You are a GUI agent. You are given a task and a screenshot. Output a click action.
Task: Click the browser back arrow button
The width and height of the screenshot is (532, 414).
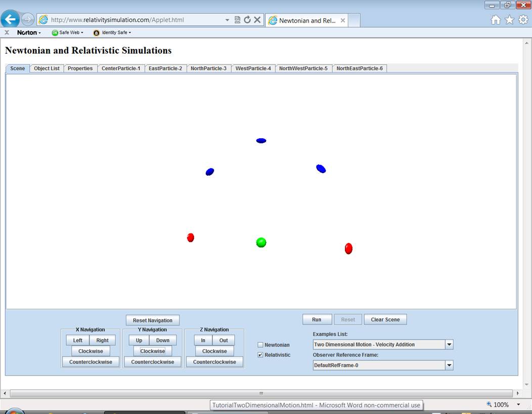click(x=11, y=20)
